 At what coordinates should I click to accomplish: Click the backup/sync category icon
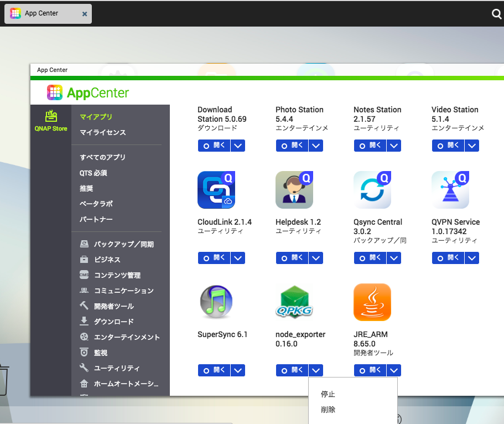coord(84,244)
